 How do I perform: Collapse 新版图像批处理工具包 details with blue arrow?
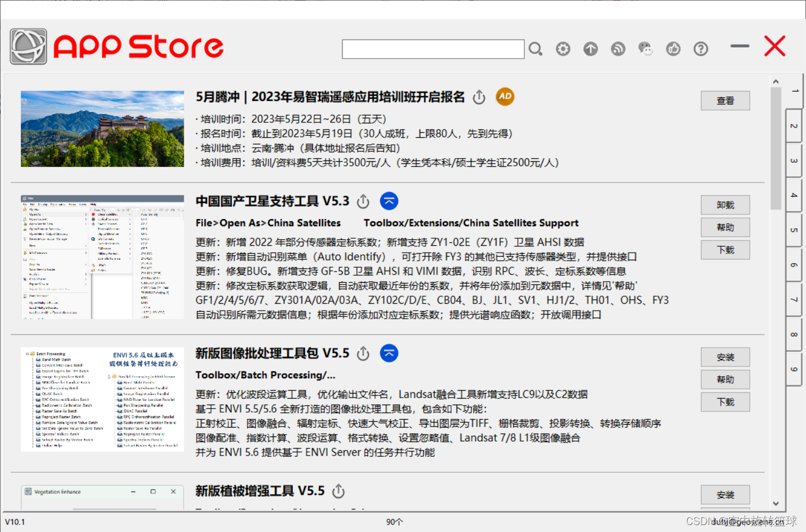tap(389, 353)
